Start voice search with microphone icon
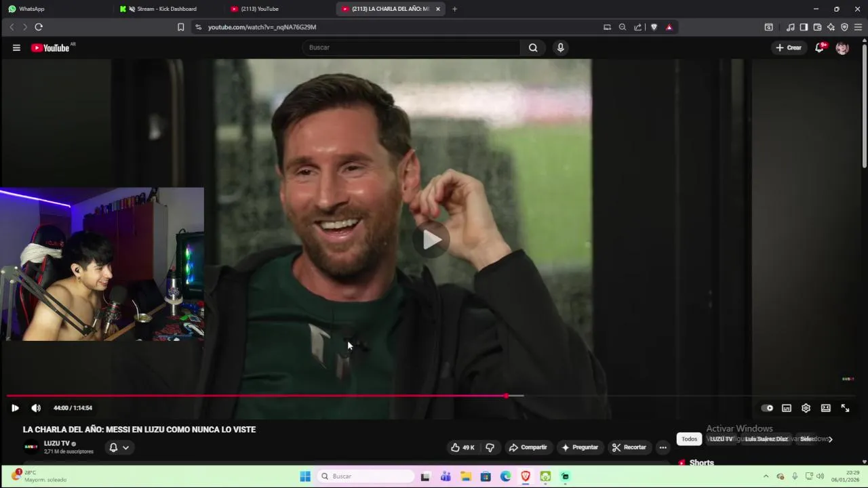Screen dimensions: 868x488 point(560,47)
